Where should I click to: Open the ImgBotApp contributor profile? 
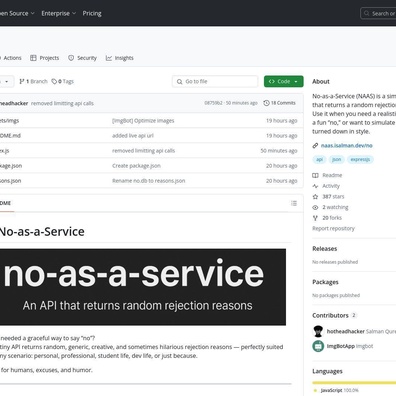pyautogui.click(x=341, y=346)
